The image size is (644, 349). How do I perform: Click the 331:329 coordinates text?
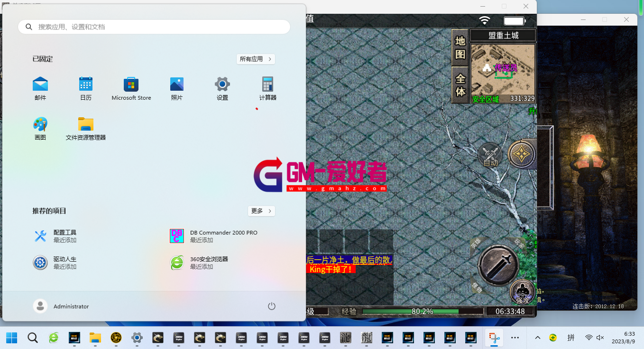point(522,99)
